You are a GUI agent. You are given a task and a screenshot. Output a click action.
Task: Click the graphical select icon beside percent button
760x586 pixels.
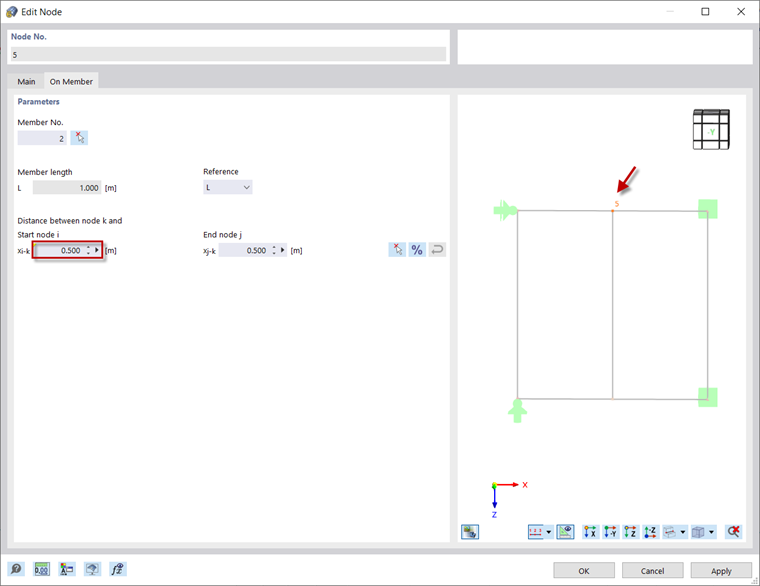coord(397,250)
